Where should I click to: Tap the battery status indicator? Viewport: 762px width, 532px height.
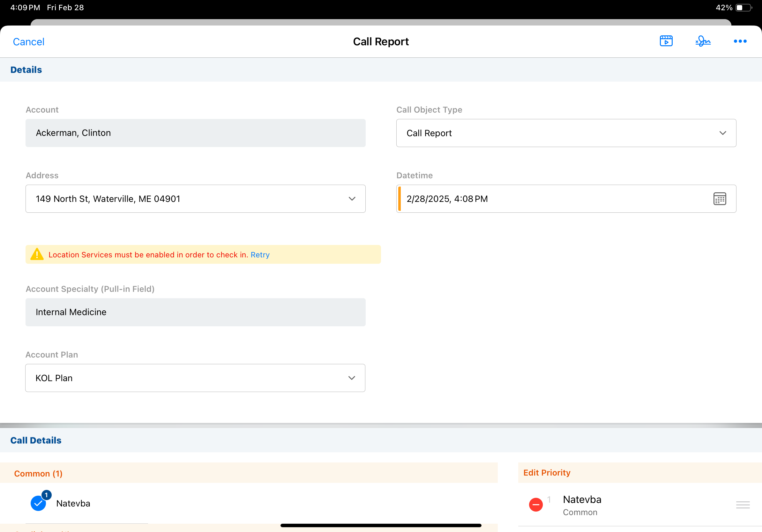(744, 8)
